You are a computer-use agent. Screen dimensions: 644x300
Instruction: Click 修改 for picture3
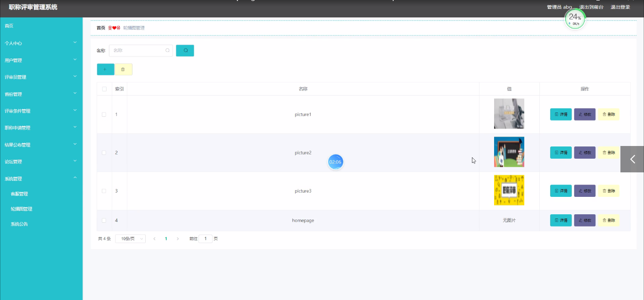click(x=585, y=191)
